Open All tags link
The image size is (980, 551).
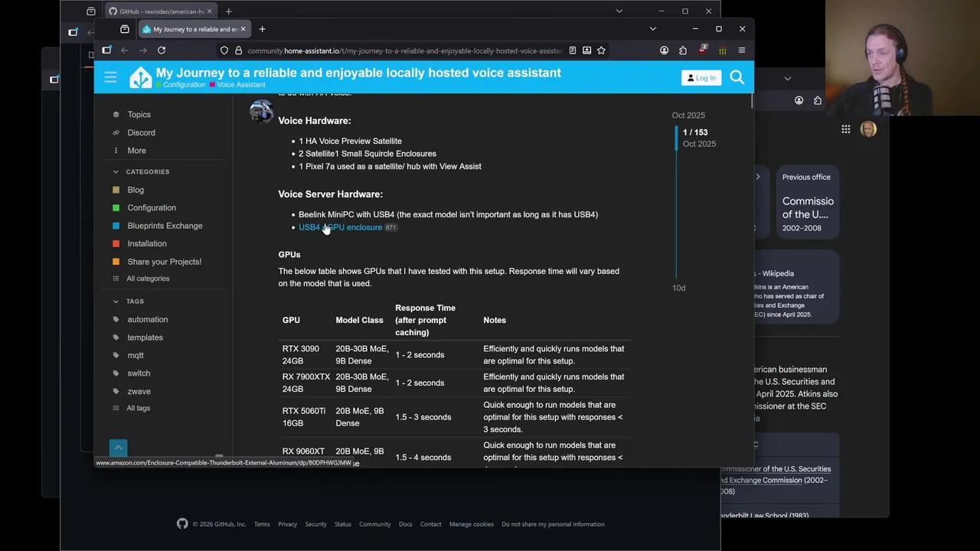coord(138,408)
